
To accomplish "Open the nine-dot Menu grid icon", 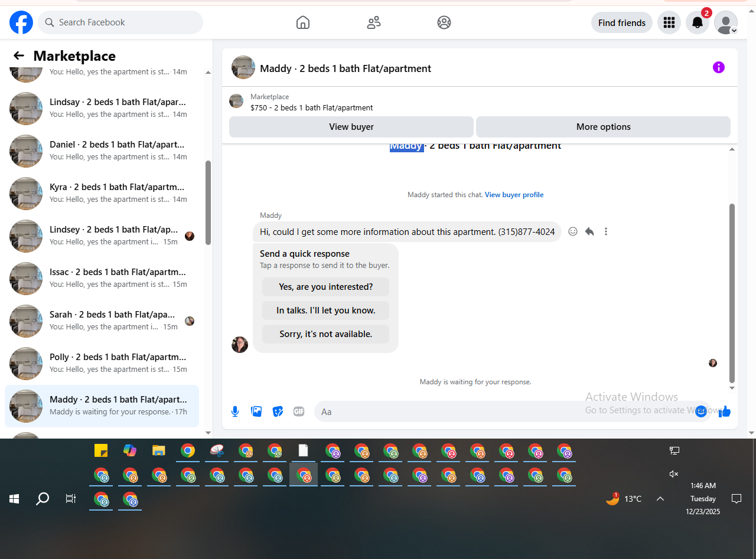I will pos(669,22).
